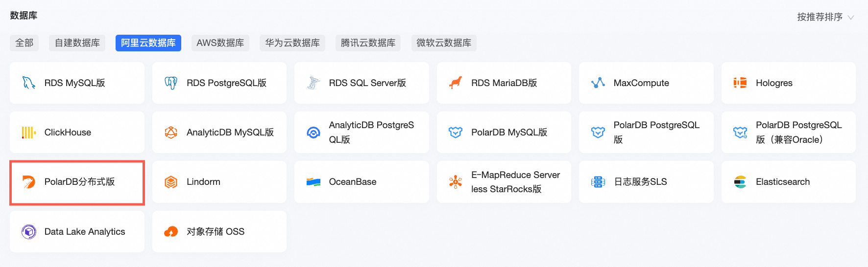
Task: Click the RDS MySQL dolphin icon
Action: (29, 83)
